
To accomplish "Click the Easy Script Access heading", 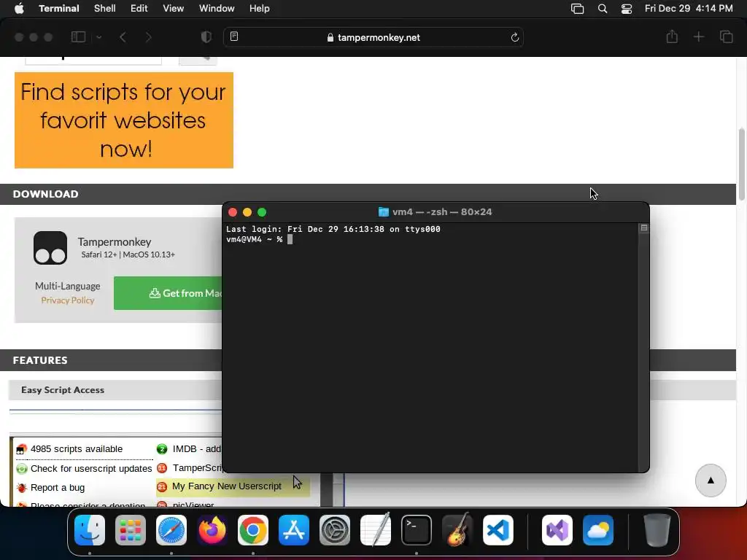I will pyautogui.click(x=63, y=389).
